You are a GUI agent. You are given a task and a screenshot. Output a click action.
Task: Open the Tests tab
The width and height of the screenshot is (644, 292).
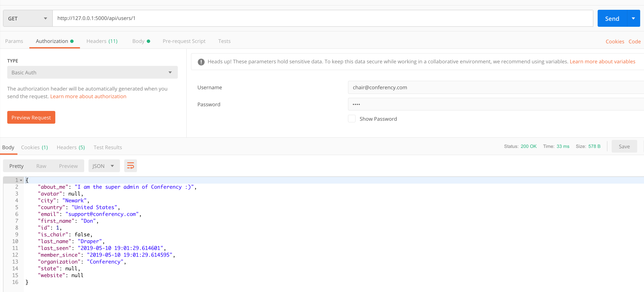(224, 41)
